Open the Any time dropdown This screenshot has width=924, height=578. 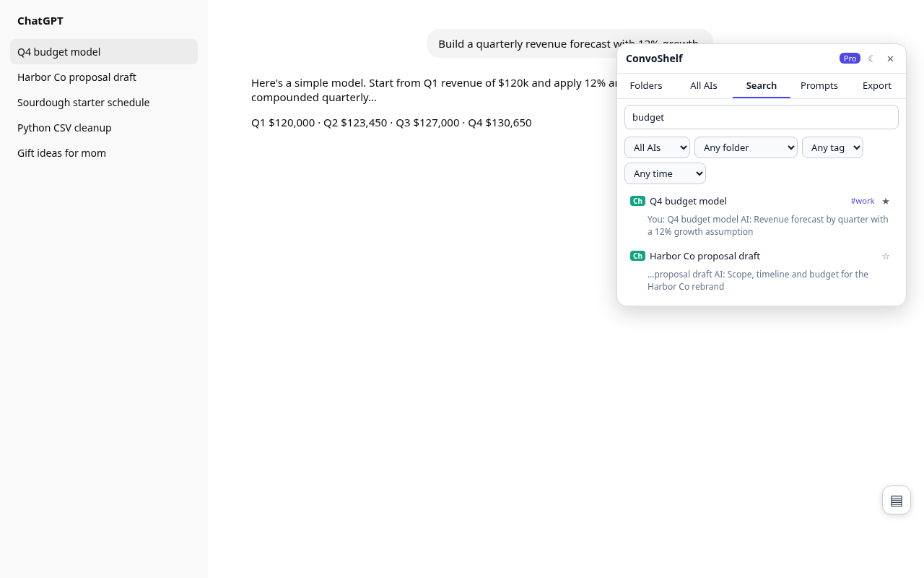665,173
